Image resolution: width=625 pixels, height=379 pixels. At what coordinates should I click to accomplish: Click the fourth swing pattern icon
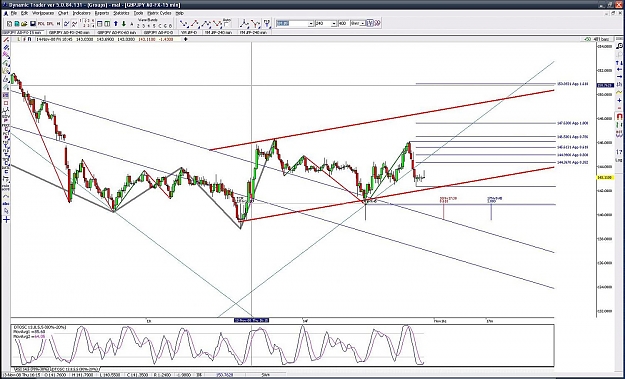coord(217,24)
